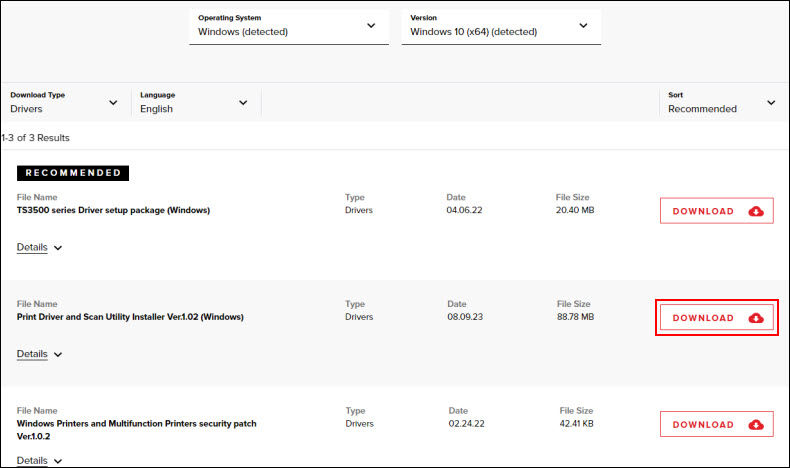Screen dimensions: 790x468
Task: Click the Version dropdown chevron arrow
Action: [x=583, y=25]
